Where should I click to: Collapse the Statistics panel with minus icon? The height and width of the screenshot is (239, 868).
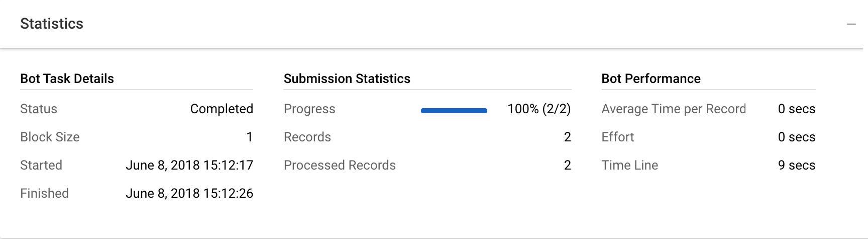(x=851, y=24)
